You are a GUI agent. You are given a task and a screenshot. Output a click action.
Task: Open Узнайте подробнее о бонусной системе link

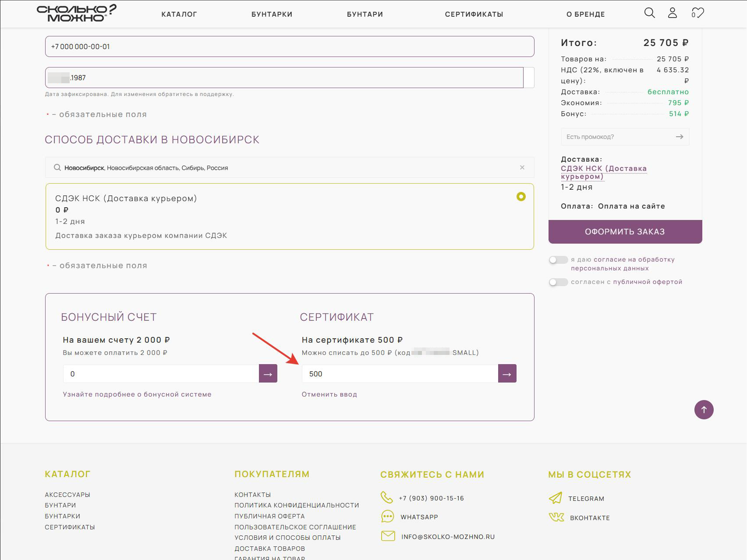tap(137, 394)
